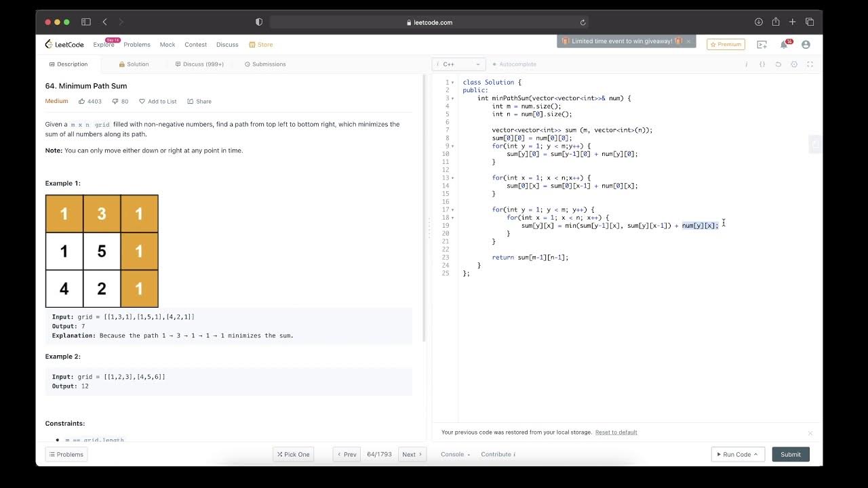Click the Premium button
The height and width of the screenshot is (488, 868).
point(726,44)
